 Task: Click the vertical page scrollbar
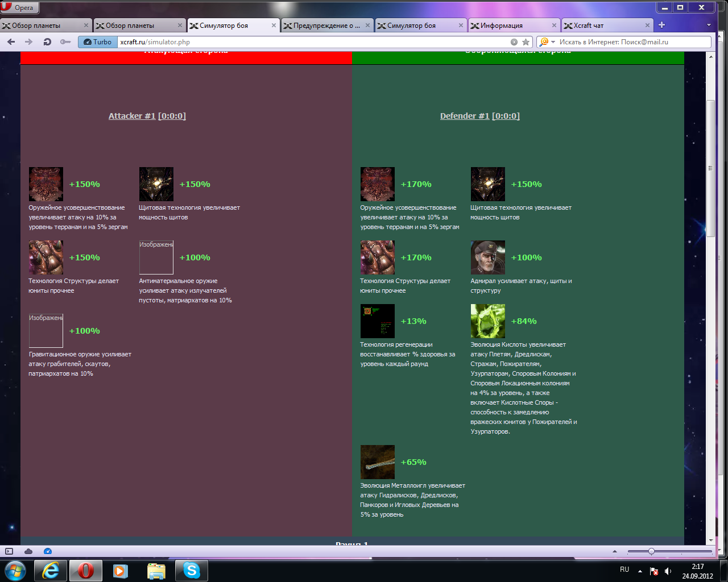710,168
